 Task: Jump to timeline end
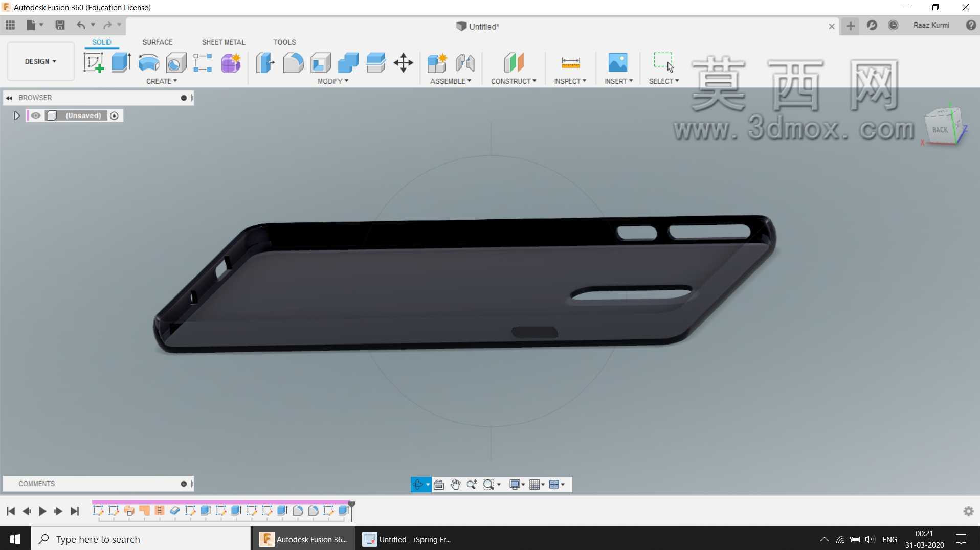(x=75, y=511)
